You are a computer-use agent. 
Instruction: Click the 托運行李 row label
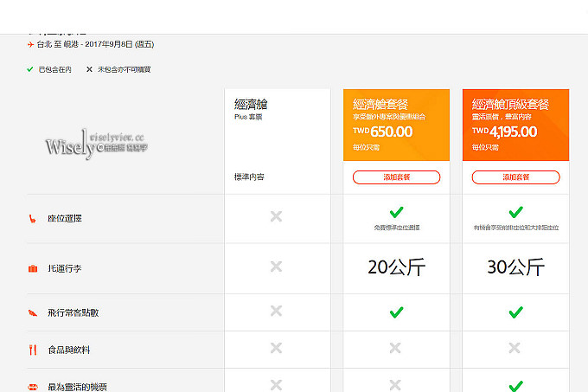(65, 268)
